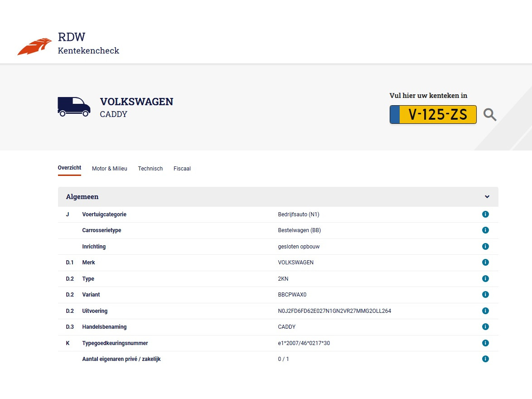This screenshot has width=532, height=399.
Task: Click the Handelsbenaming label
Action: click(x=104, y=327)
